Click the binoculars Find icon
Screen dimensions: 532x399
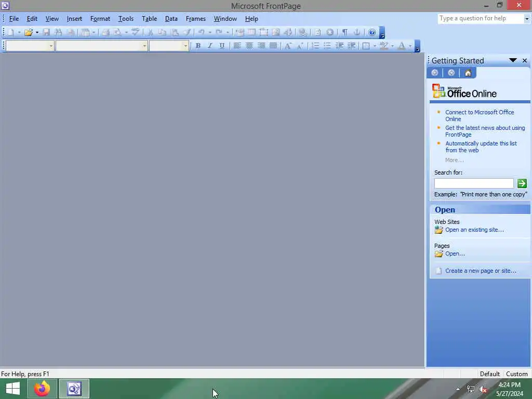(58, 32)
